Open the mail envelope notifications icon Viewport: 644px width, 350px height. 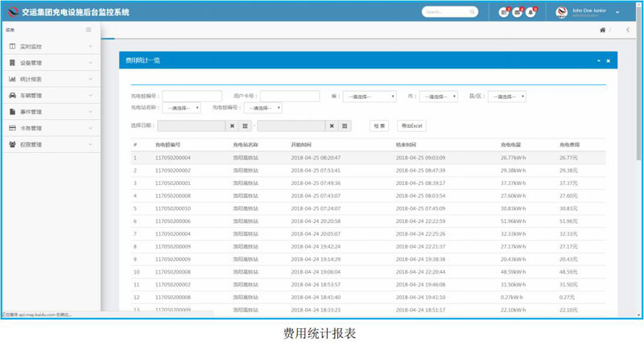(x=518, y=12)
